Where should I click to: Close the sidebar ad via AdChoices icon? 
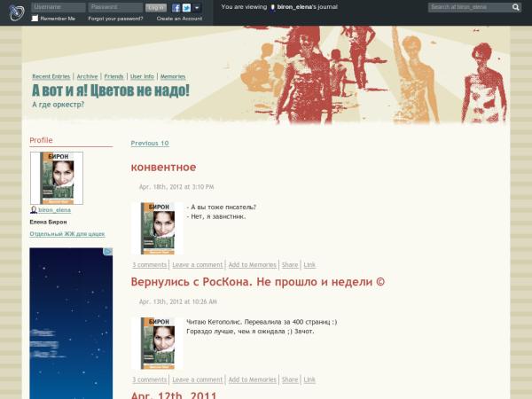pos(109,252)
